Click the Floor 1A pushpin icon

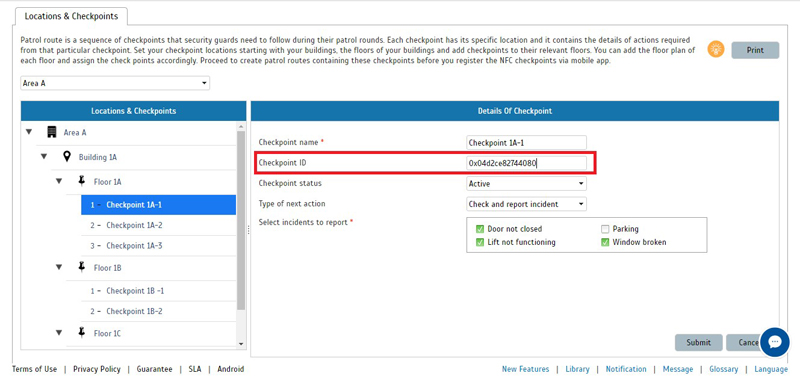coord(82,181)
